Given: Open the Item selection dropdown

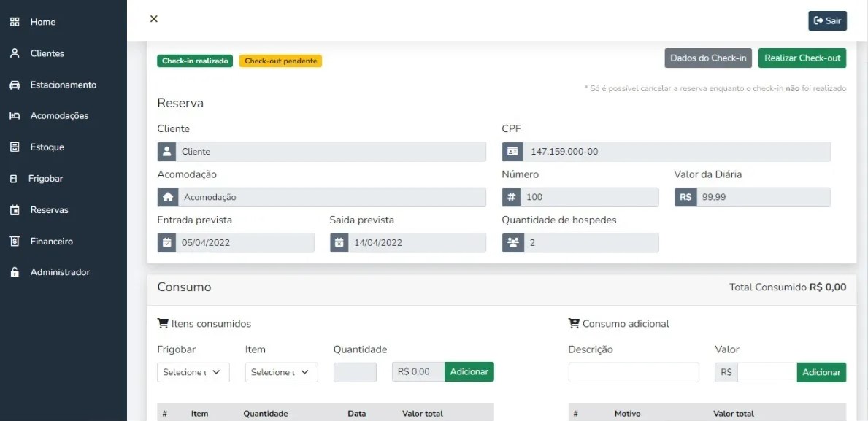Looking at the screenshot, I should click(x=281, y=372).
